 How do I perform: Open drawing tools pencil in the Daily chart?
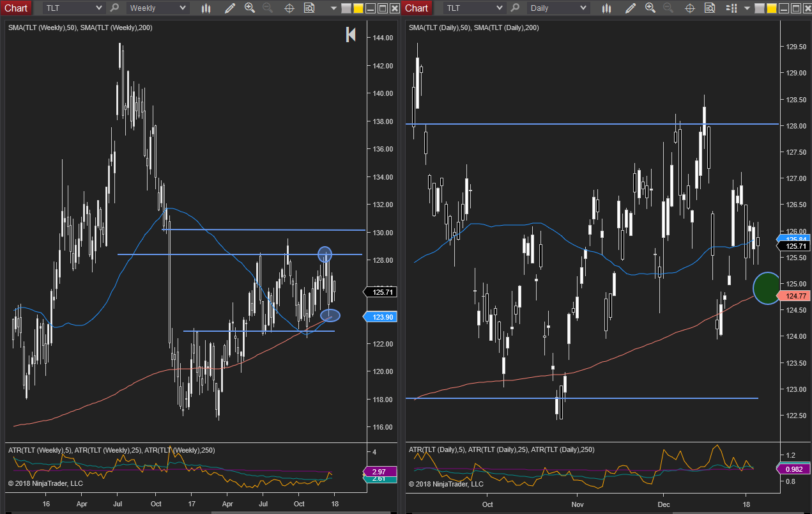click(x=630, y=8)
